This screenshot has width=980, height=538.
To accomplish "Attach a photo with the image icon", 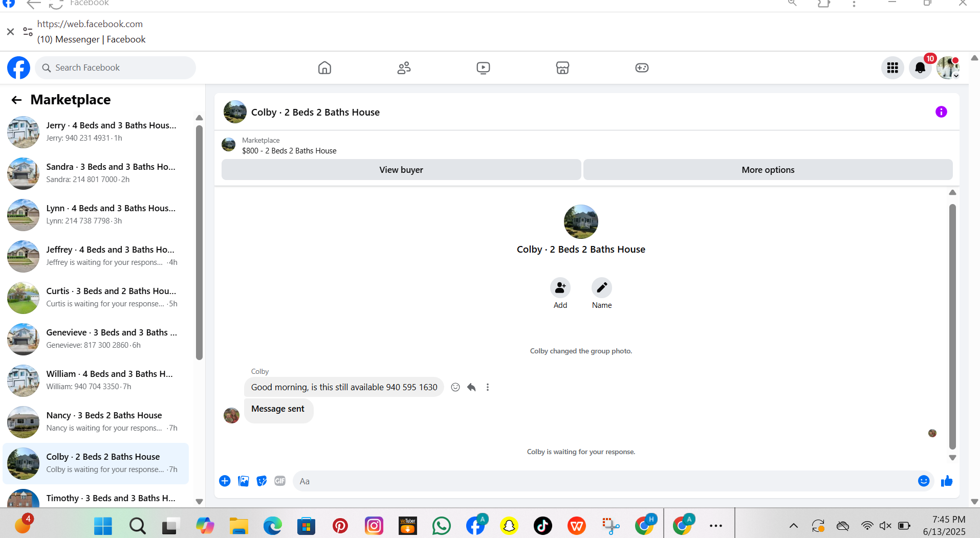I will pos(244,481).
